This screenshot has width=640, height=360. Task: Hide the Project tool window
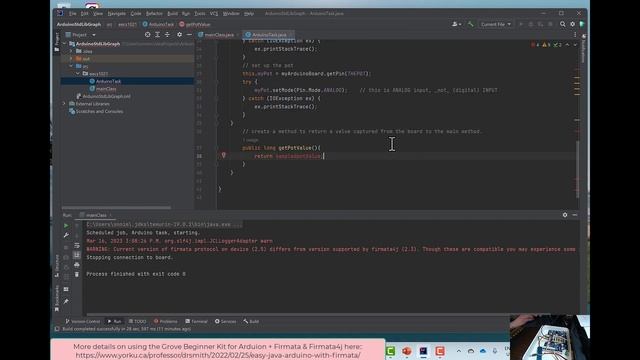pos(189,35)
